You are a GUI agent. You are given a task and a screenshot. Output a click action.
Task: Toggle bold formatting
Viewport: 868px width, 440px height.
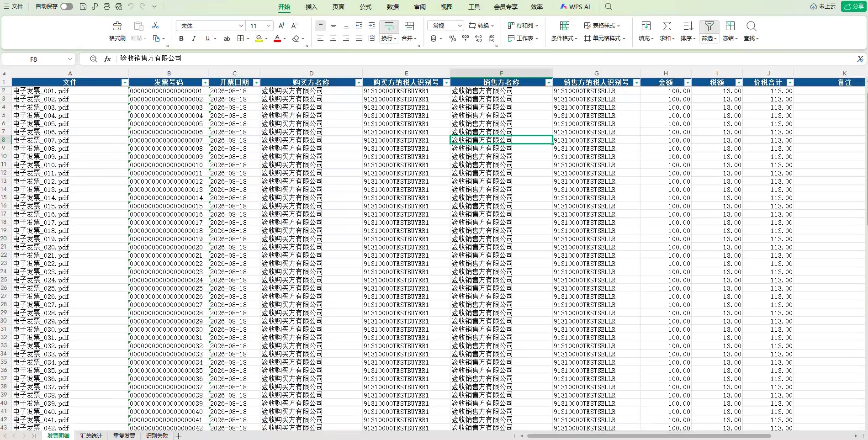(181, 38)
